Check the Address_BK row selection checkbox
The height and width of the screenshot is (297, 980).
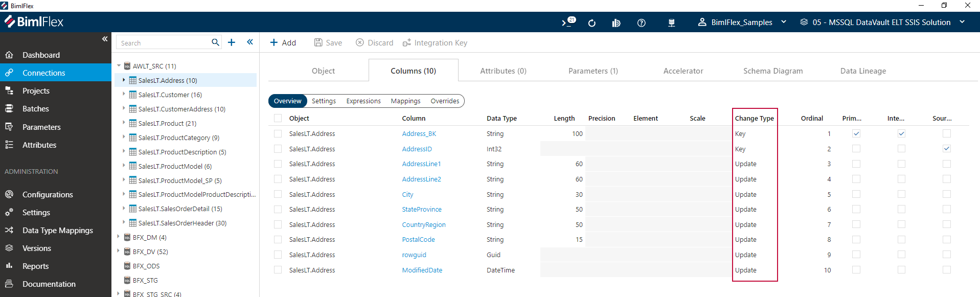point(278,133)
